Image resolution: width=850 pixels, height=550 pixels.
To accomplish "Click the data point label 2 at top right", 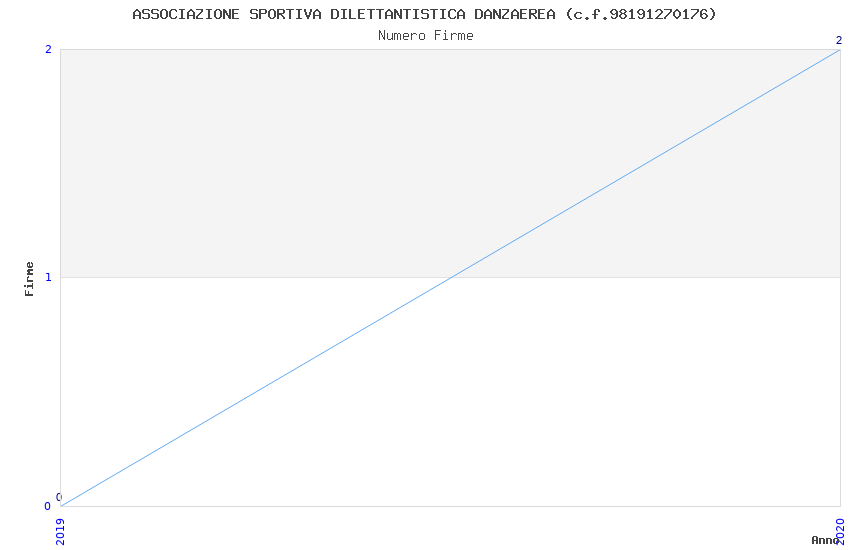I will [x=839, y=40].
